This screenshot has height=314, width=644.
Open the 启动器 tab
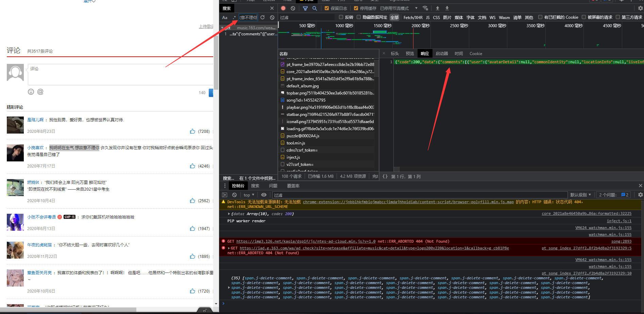(442, 53)
